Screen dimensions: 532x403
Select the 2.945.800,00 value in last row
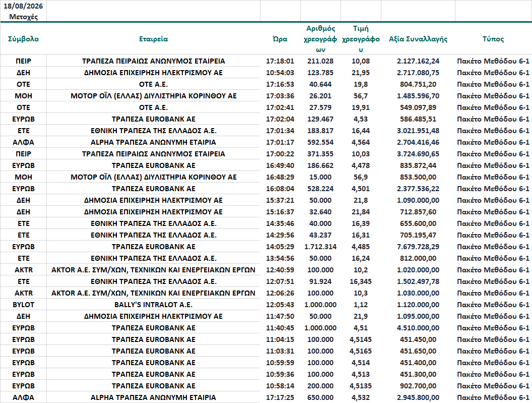pyautogui.click(x=418, y=397)
